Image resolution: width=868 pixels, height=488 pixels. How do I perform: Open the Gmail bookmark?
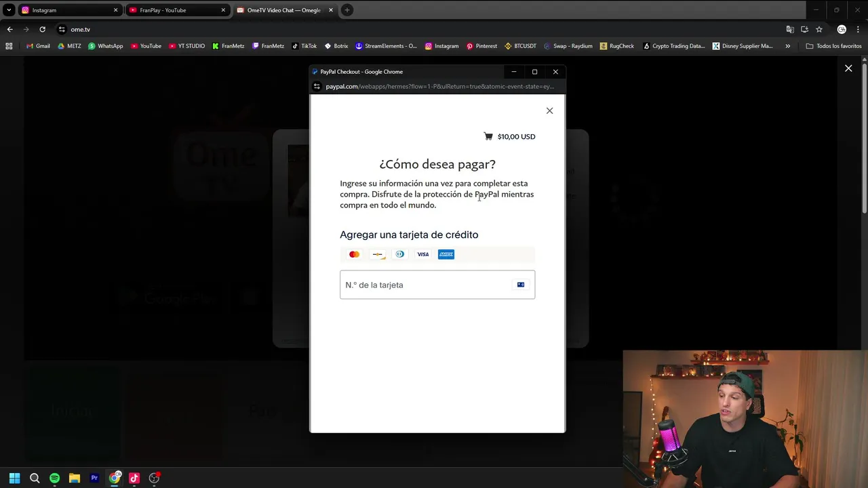click(x=38, y=46)
